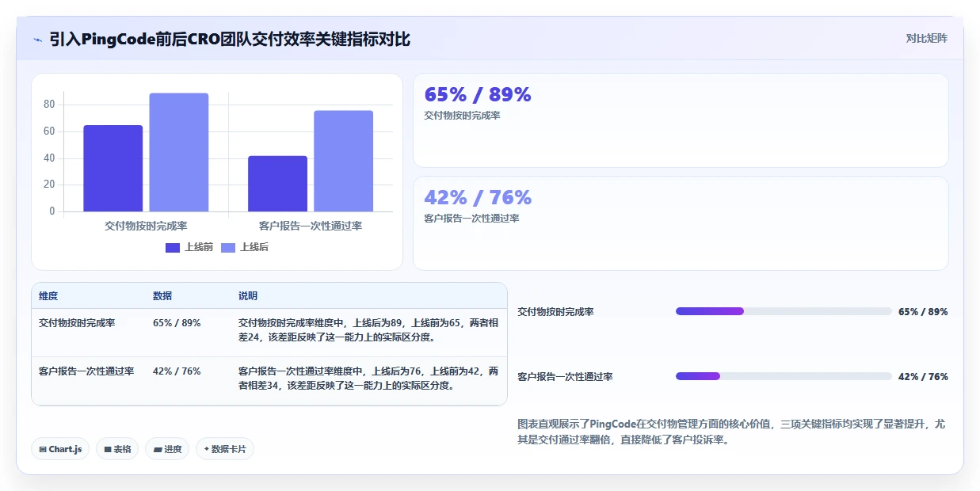980x491 pixels.
Task: Click the summary paragraph about PingCode核心价值
Action: coord(730,432)
